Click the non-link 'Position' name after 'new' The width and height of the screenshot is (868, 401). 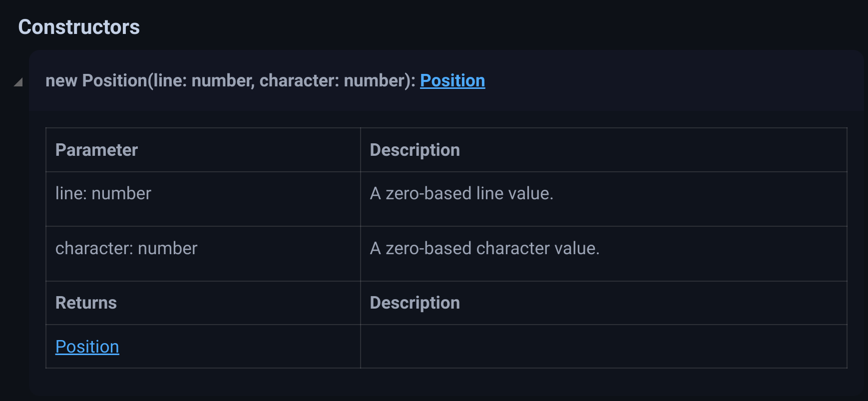pyautogui.click(x=114, y=81)
